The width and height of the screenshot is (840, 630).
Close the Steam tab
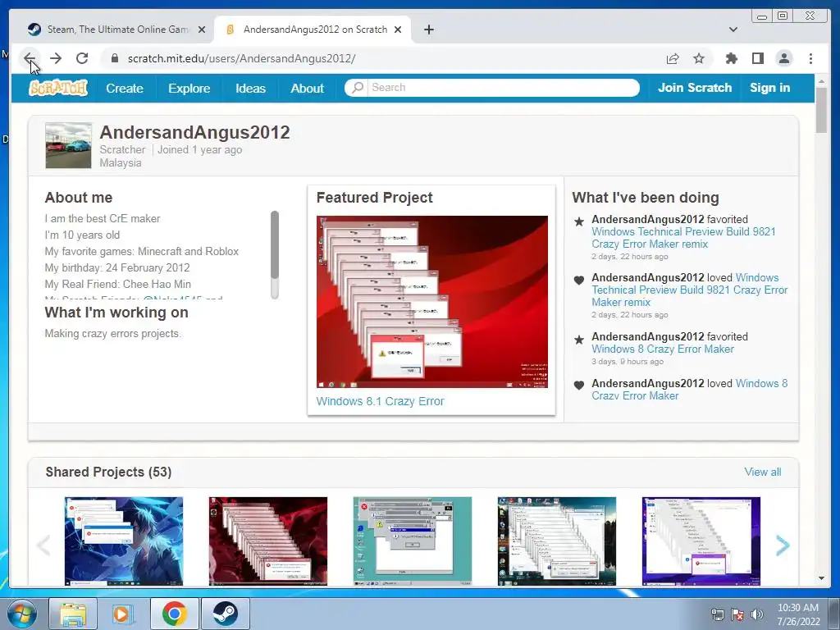(x=202, y=30)
